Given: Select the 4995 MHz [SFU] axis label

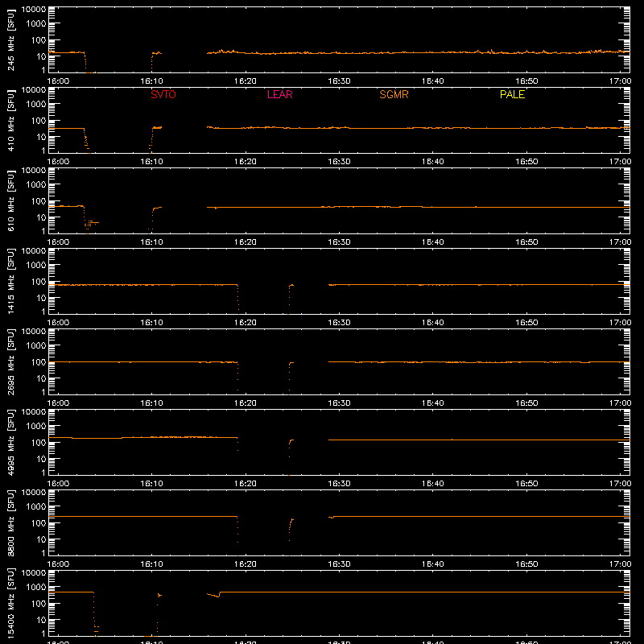Looking at the screenshot, I should [11, 442].
